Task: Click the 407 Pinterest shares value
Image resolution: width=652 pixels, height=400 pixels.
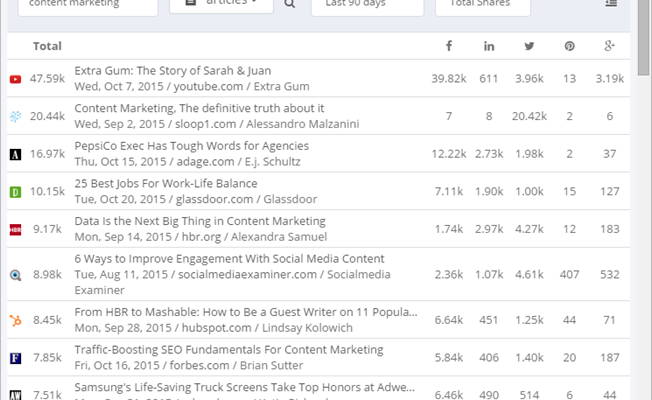Action: 569,274
